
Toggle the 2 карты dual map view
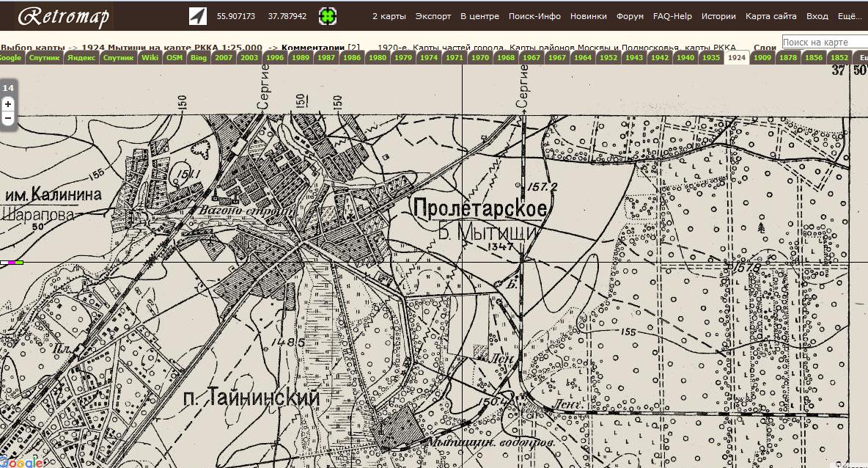pos(389,16)
